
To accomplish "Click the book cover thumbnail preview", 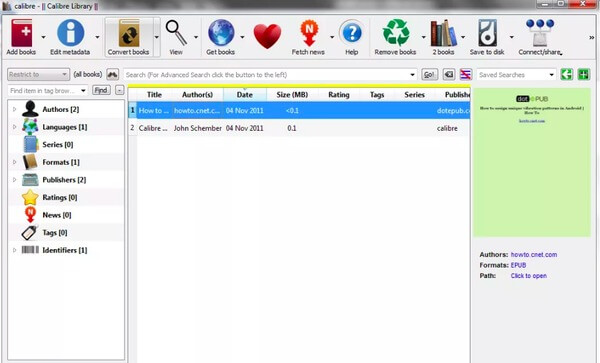I will coord(532,163).
